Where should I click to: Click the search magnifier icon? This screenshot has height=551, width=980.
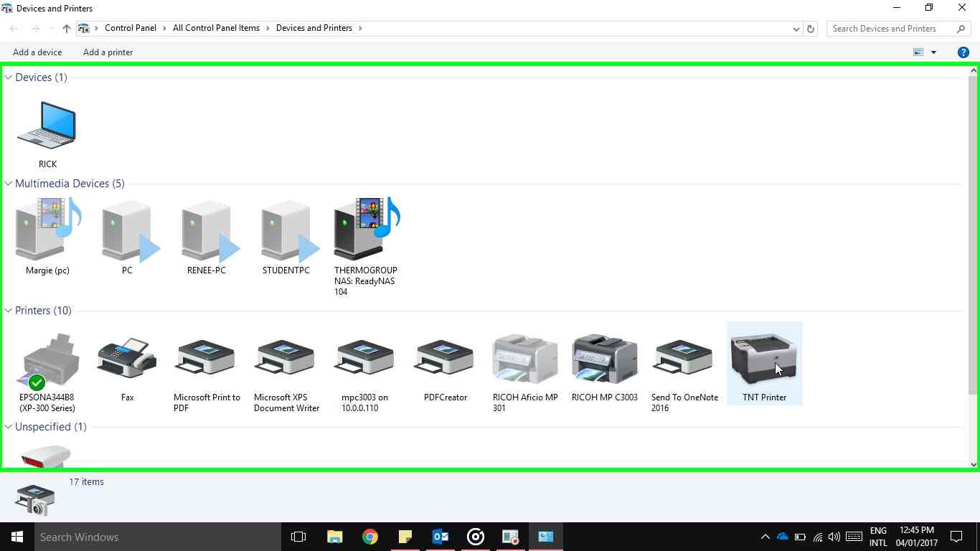[961, 29]
